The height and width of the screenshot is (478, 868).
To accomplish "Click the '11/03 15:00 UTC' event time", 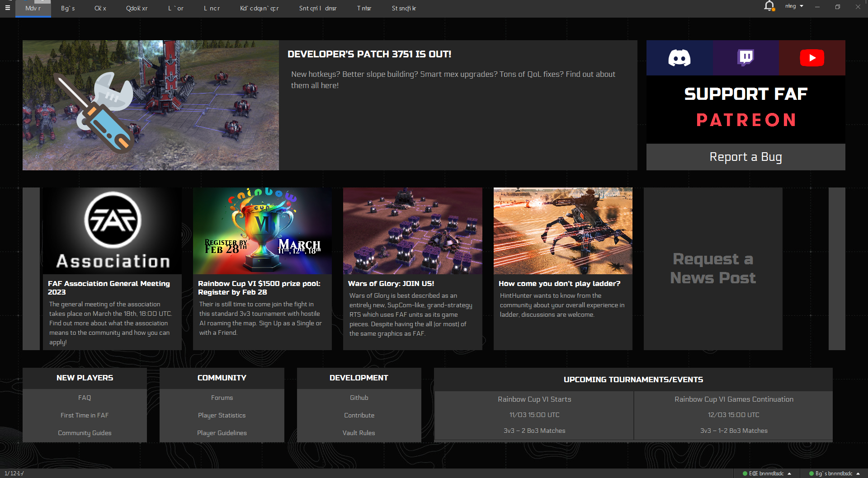I will pos(534,415).
